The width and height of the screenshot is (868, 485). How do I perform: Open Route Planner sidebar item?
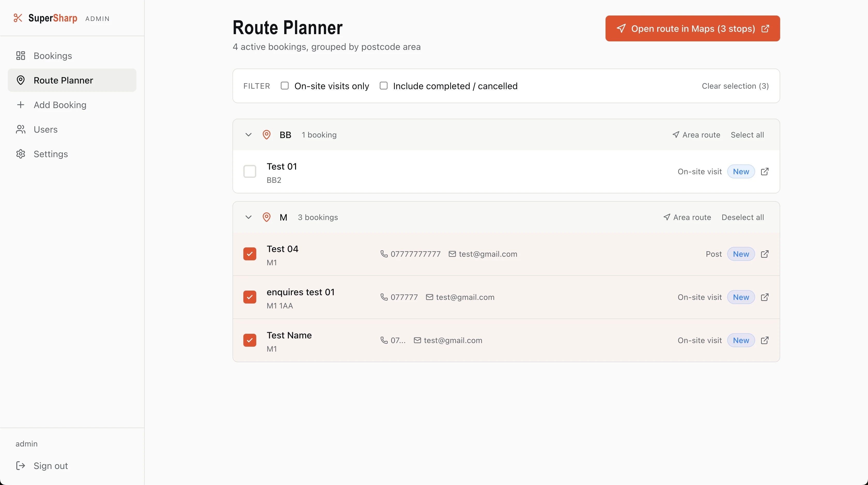coord(72,80)
